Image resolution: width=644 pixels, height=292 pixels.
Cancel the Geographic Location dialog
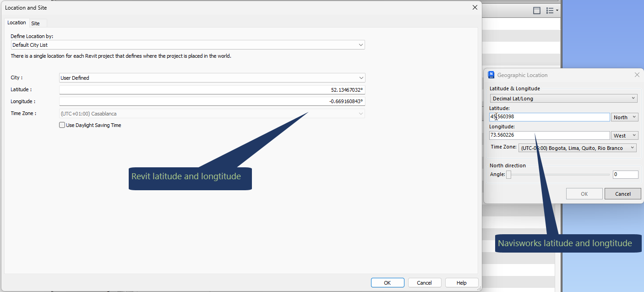click(x=622, y=194)
